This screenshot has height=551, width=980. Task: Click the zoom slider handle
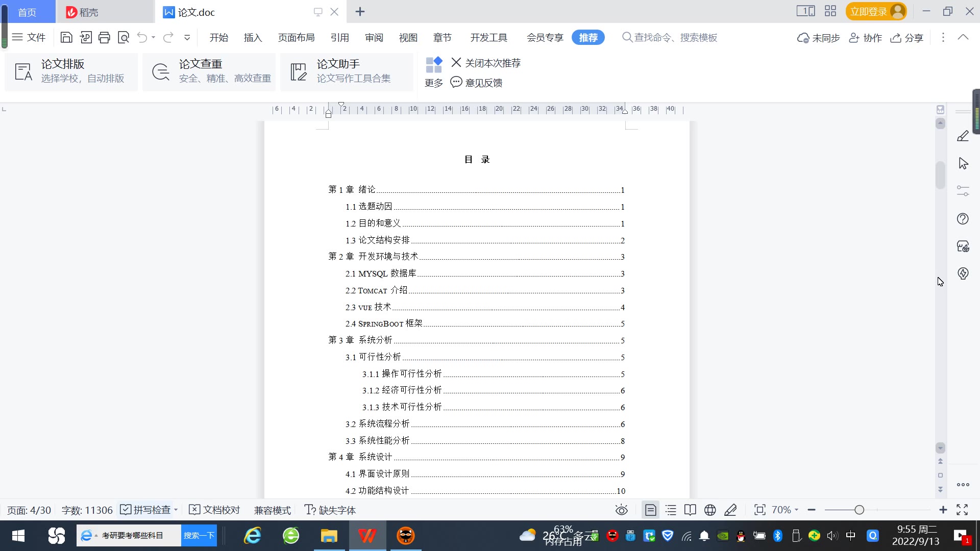859,510
